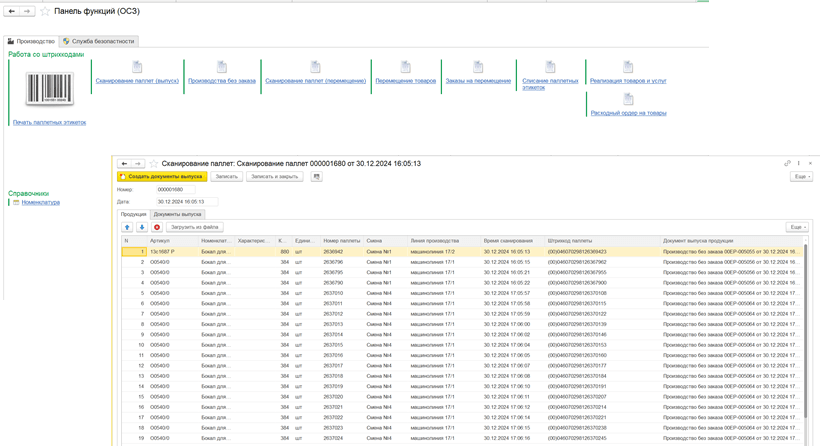
Task: Copy the document link using the chain icon
Action: pyautogui.click(x=787, y=163)
